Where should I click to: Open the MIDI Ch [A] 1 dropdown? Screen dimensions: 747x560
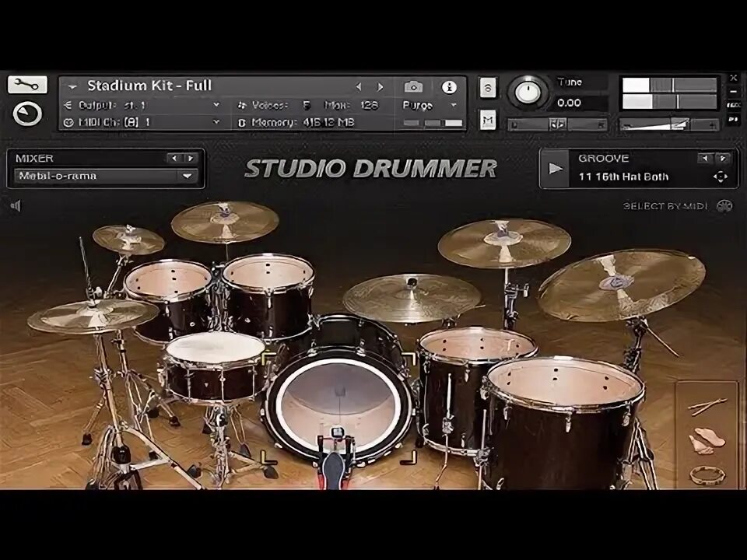click(x=142, y=122)
